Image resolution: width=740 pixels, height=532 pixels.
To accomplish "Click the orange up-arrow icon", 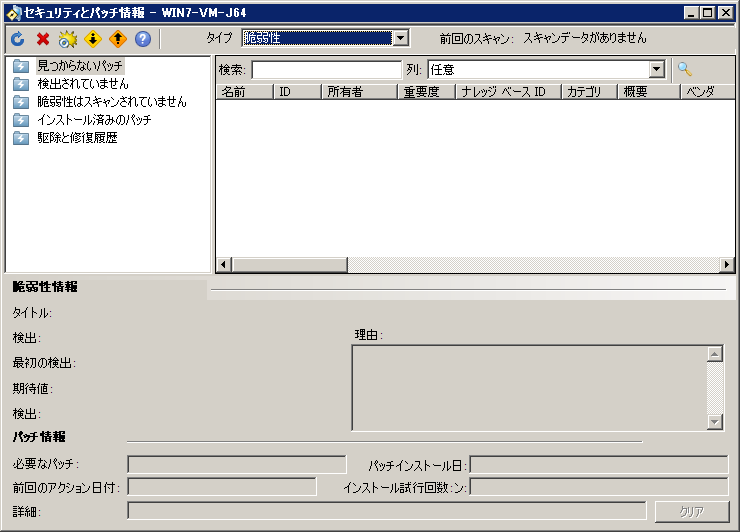I will click(x=118, y=39).
